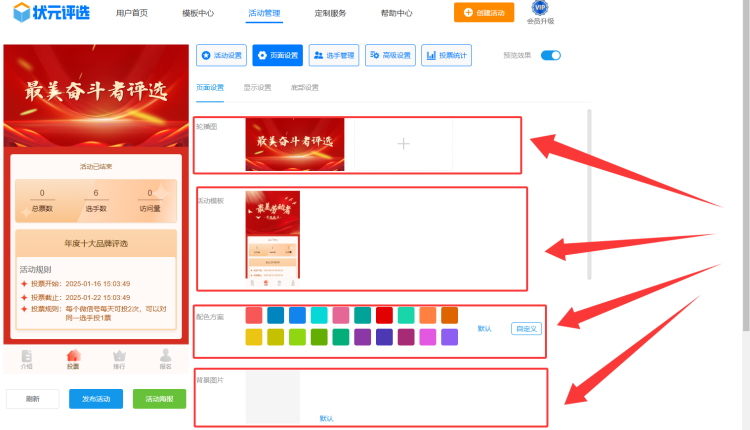The width and height of the screenshot is (750, 430).
Task: Select the 页面设置 gear button
Action: (x=277, y=55)
